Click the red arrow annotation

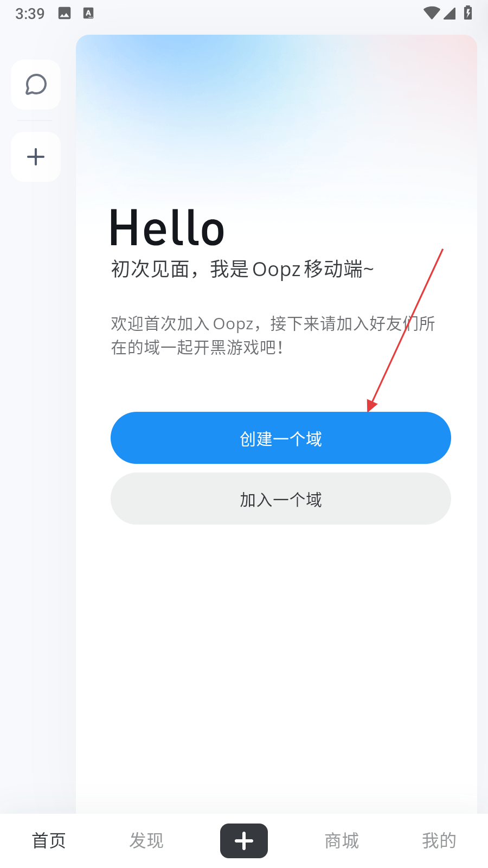point(405,330)
